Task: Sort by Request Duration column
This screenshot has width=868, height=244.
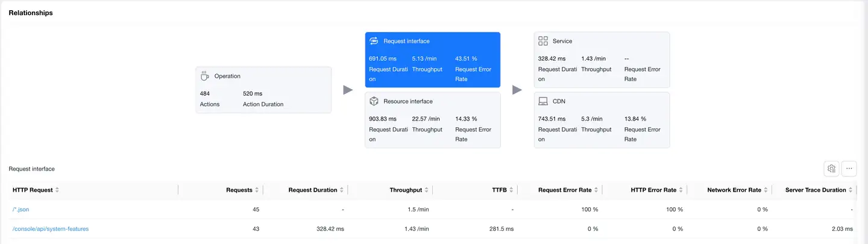Action: pos(342,190)
